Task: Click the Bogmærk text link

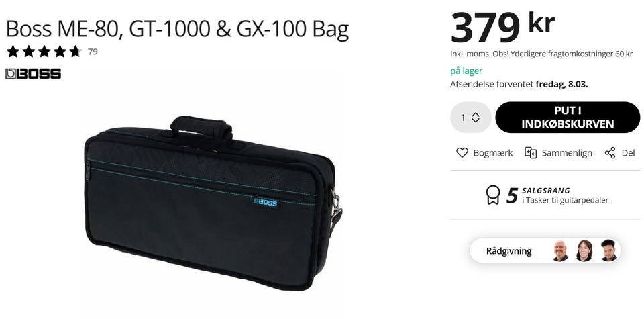Action: 493,153
